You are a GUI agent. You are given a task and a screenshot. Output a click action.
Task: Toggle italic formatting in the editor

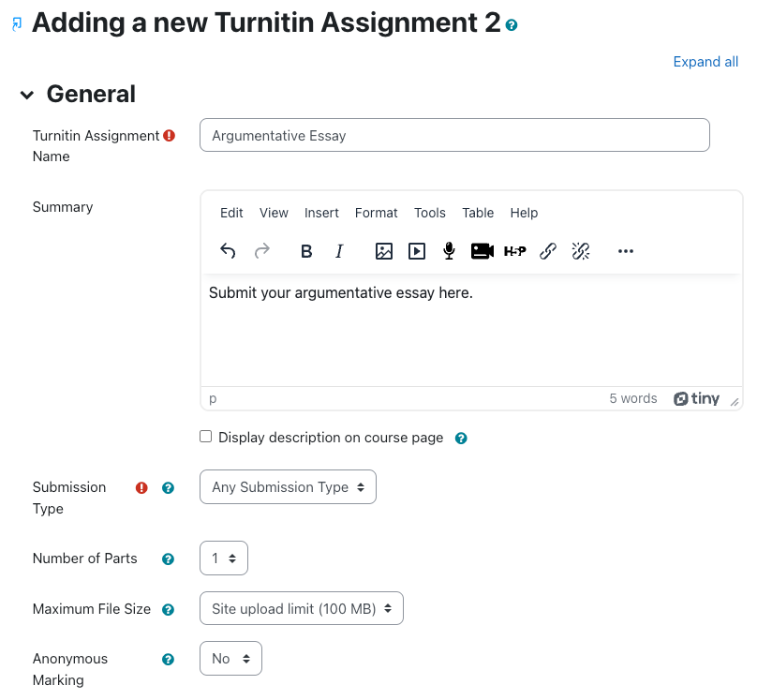(339, 251)
